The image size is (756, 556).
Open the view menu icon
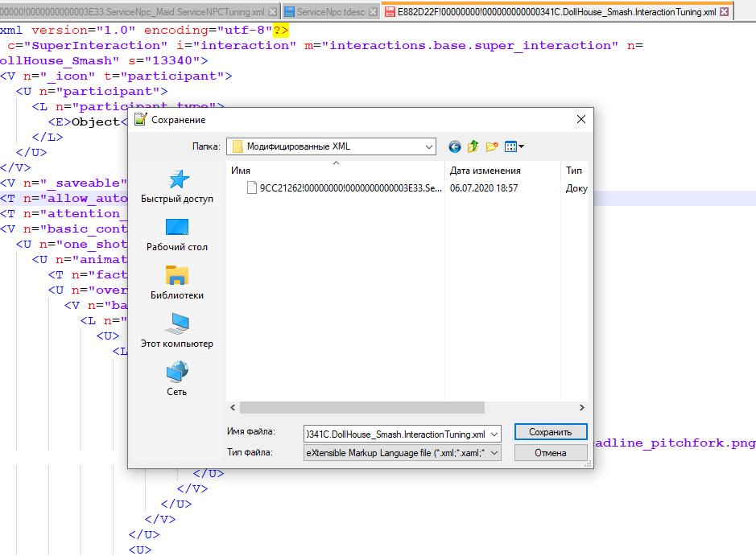[514, 146]
